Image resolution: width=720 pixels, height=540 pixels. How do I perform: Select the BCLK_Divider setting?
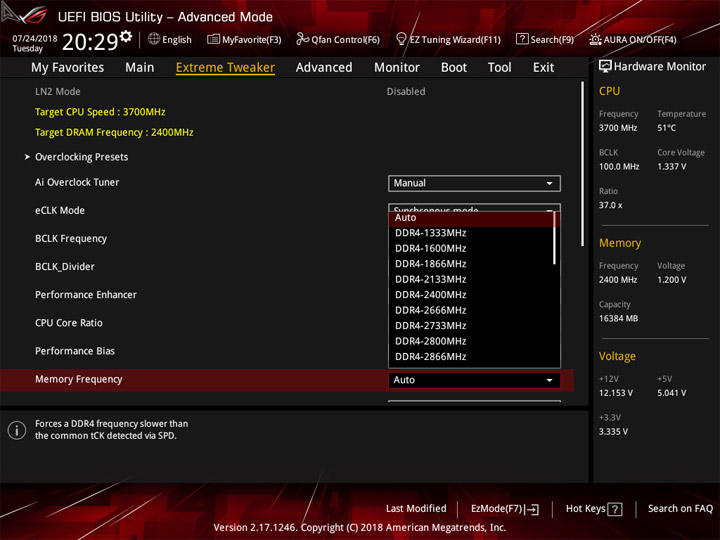pyautogui.click(x=65, y=267)
